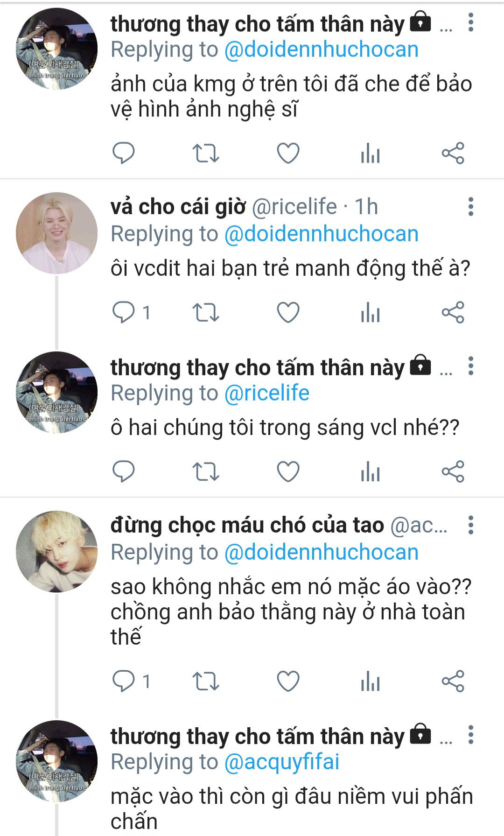Open more options for 'đừng chọc máu chó' tweet

pyautogui.click(x=470, y=525)
